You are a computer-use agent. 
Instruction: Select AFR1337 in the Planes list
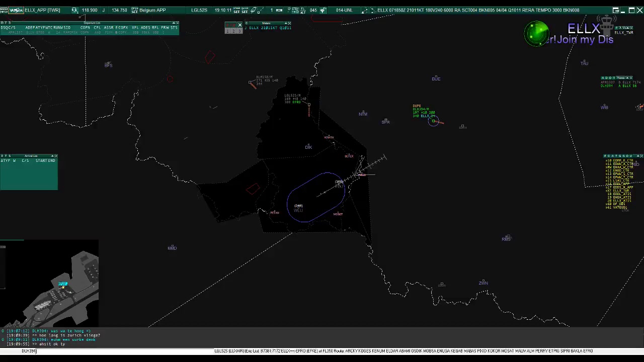(x=620, y=82)
